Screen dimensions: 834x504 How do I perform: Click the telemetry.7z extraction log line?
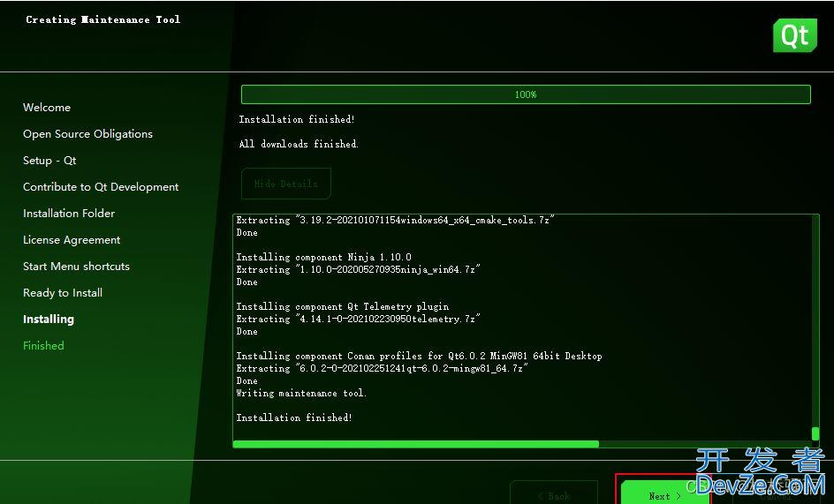pos(358,319)
